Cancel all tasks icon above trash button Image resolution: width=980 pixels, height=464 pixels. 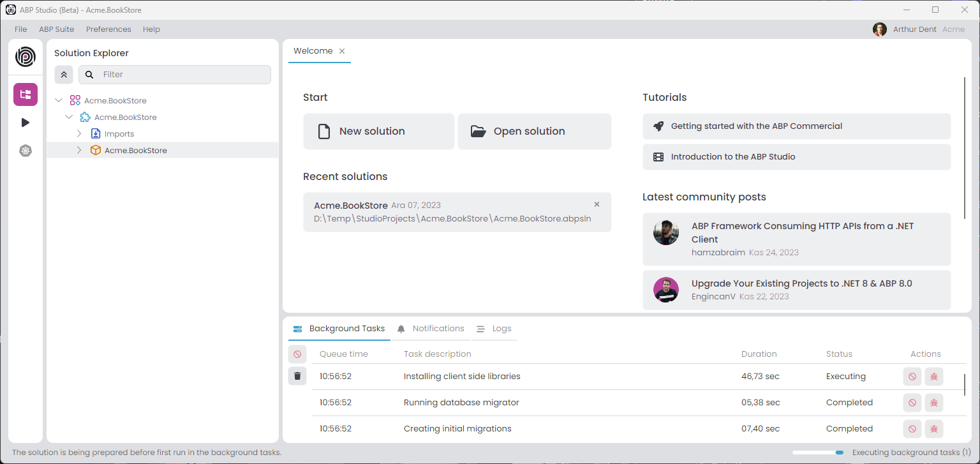(x=297, y=354)
